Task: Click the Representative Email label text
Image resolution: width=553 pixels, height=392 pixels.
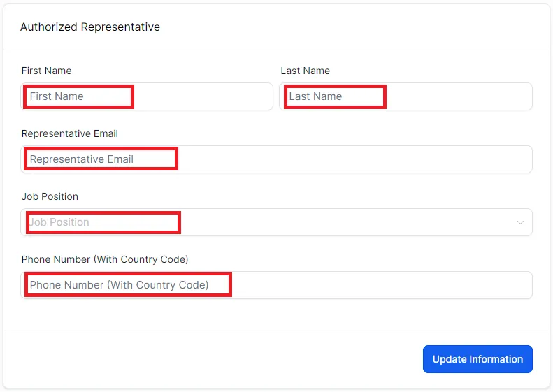Action: tap(70, 133)
